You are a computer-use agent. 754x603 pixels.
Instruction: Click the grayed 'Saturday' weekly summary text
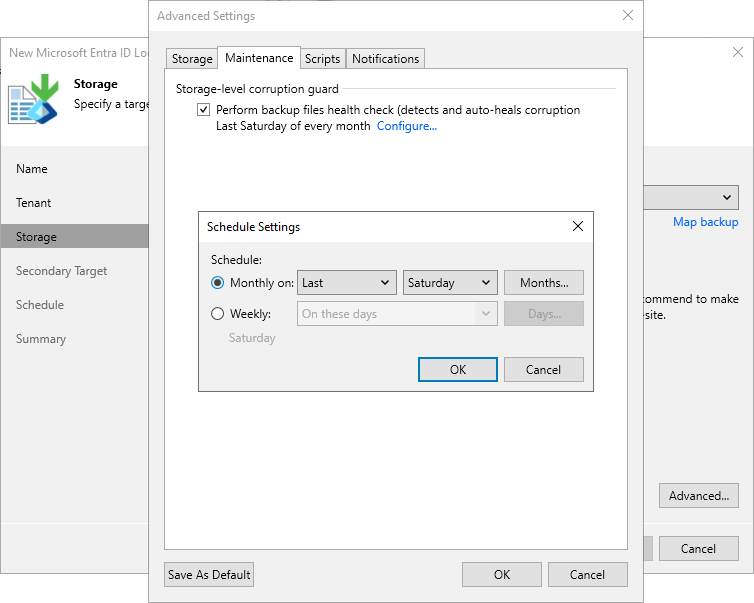tap(252, 338)
